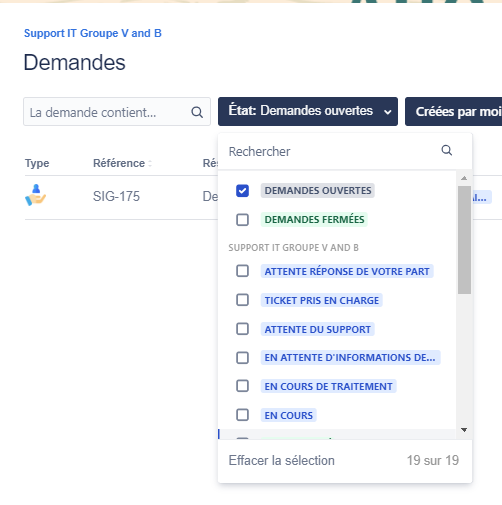Uncheck the Demandes ouvertes checkbox

242,191
